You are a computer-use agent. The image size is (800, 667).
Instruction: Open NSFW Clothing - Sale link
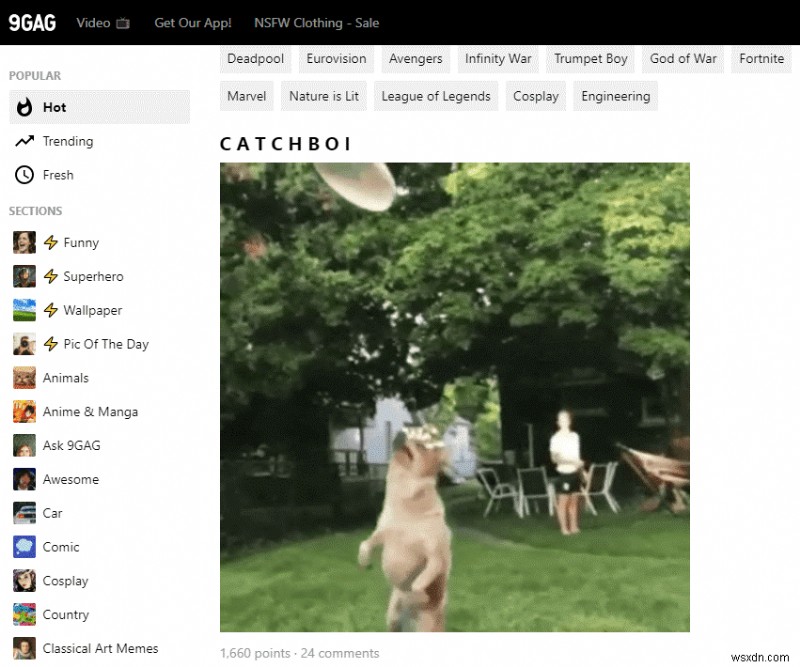pos(316,23)
